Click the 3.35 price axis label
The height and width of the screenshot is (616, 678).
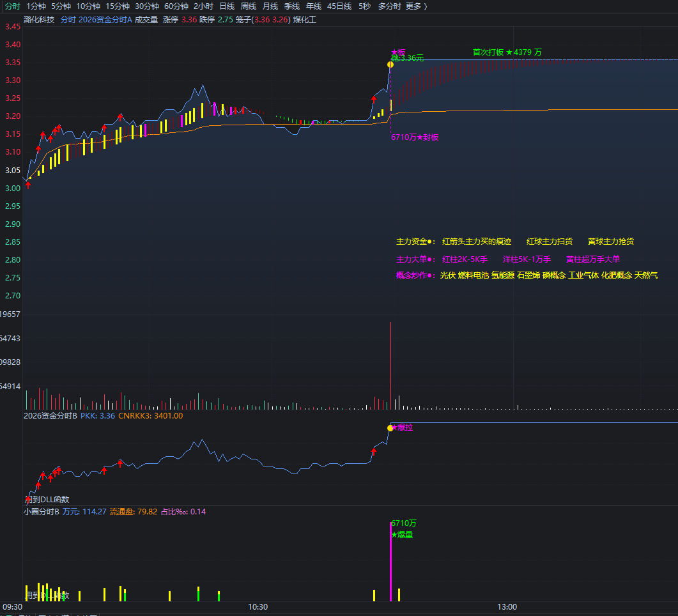tap(13, 62)
